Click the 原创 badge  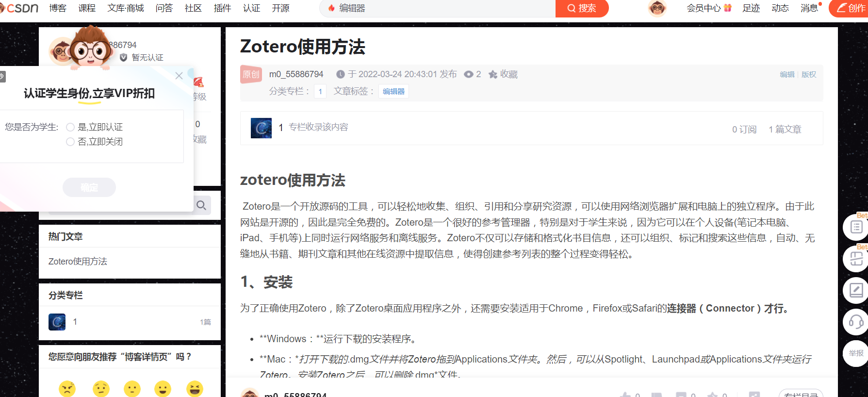point(251,74)
